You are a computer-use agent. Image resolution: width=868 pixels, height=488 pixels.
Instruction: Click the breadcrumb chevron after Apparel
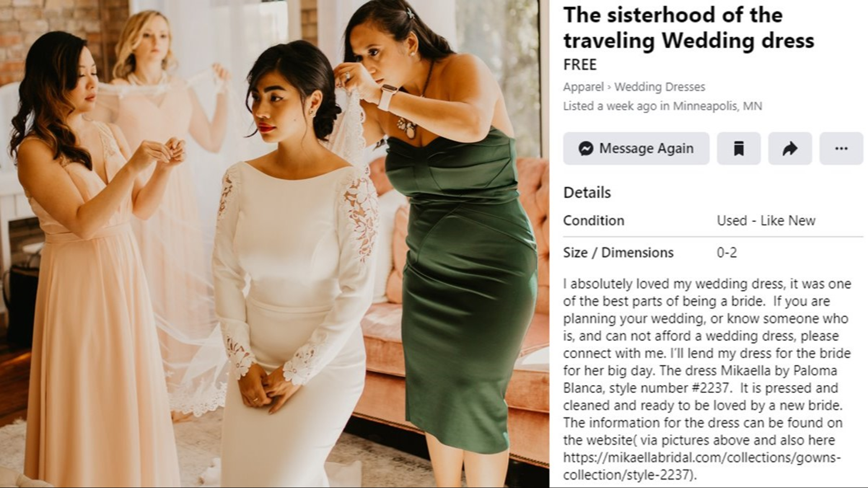[x=609, y=87]
